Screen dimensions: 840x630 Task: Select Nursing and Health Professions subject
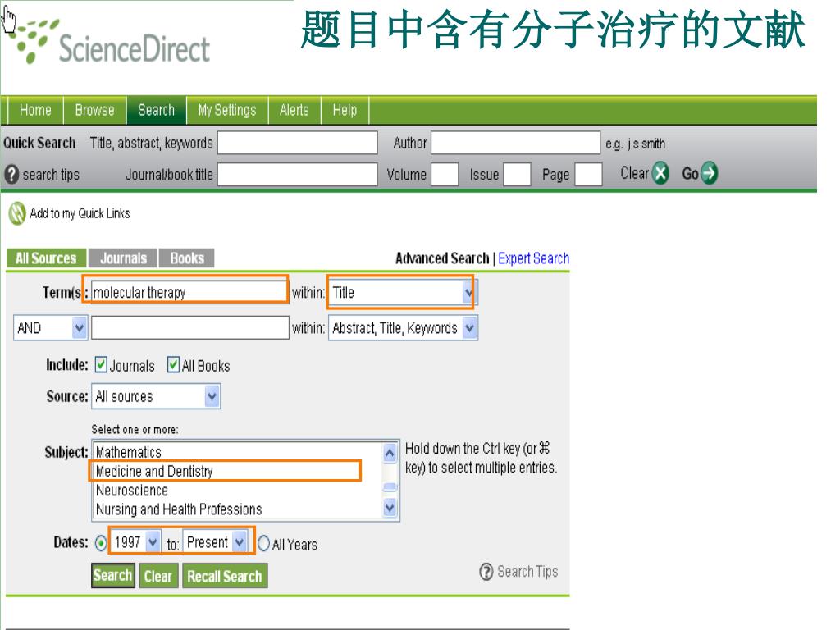(238, 509)
